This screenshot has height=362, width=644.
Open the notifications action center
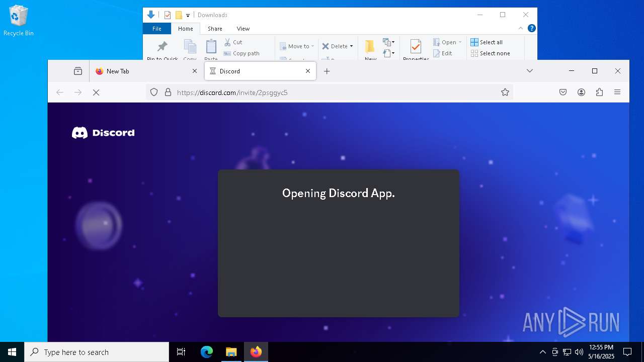[x=627, y=352]
